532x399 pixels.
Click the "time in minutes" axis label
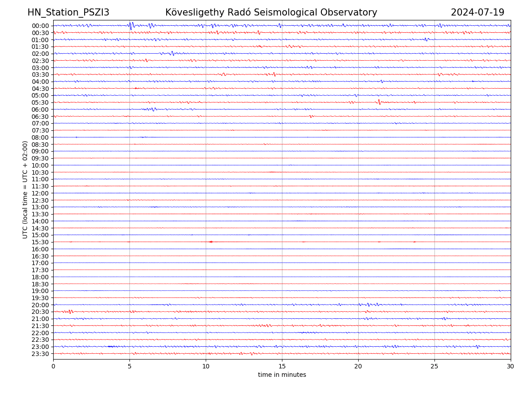tap(282, 375)
